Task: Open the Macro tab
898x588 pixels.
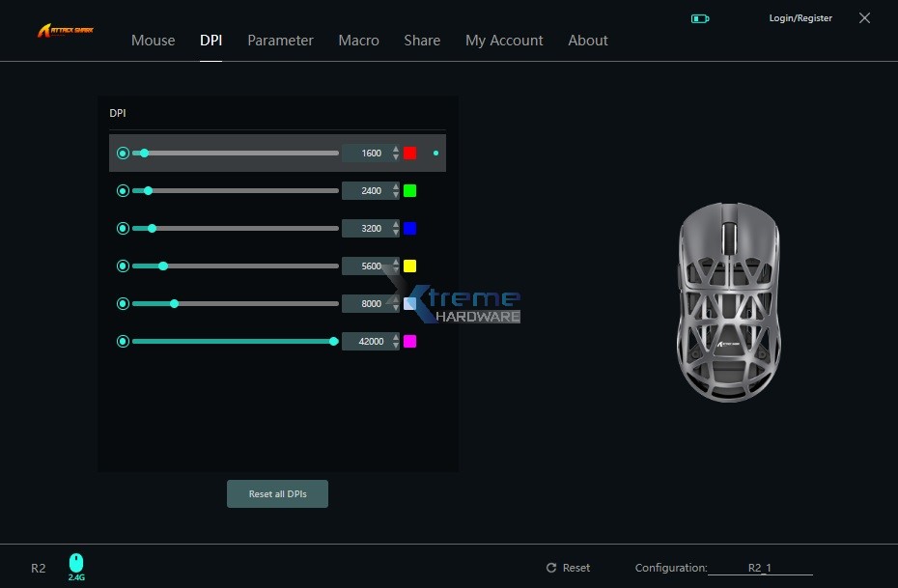Action: tap(358, 41)
